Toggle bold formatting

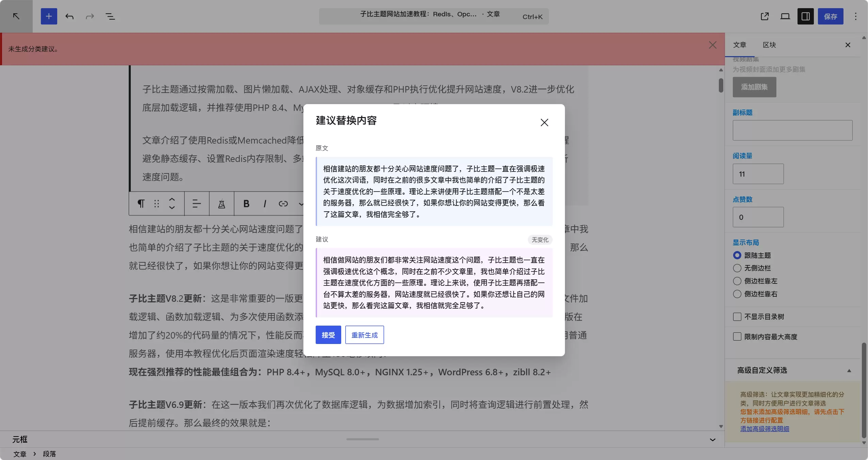click(246, 203)
